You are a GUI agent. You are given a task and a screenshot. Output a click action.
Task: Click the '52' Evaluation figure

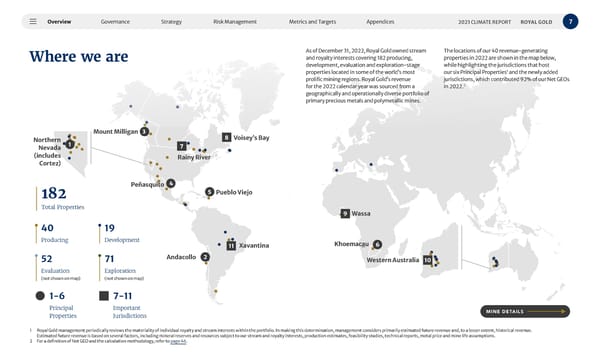pos(47,259)
